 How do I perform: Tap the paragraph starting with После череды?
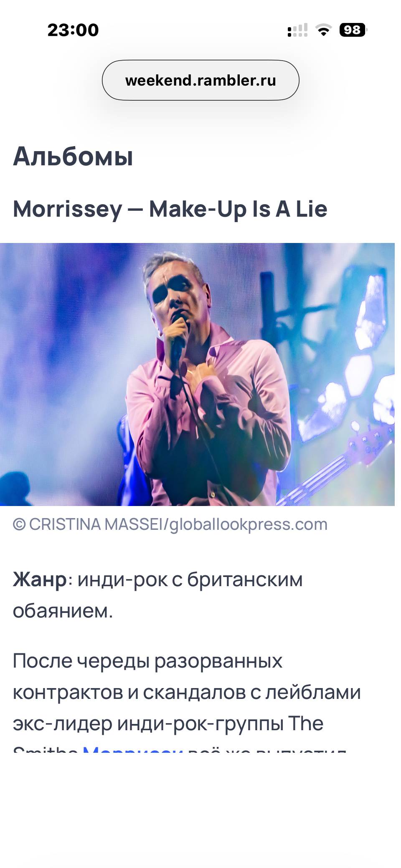187,701
